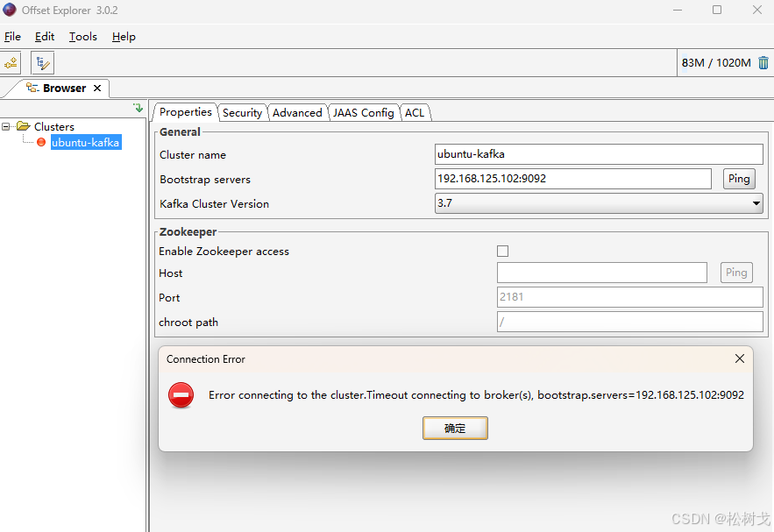Screen dimensions: 774x532
Task: Switch to the Security tab
Action: [243, 113]
